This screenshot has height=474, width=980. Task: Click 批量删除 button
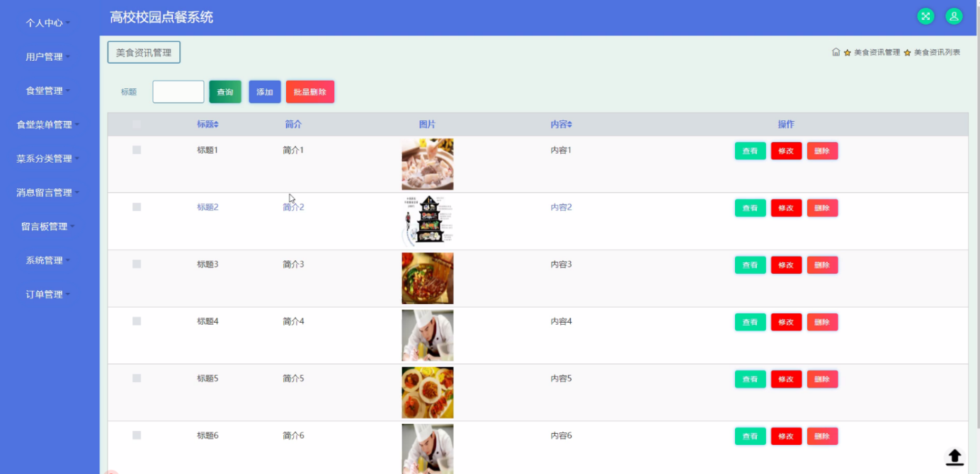click(310, 92)
